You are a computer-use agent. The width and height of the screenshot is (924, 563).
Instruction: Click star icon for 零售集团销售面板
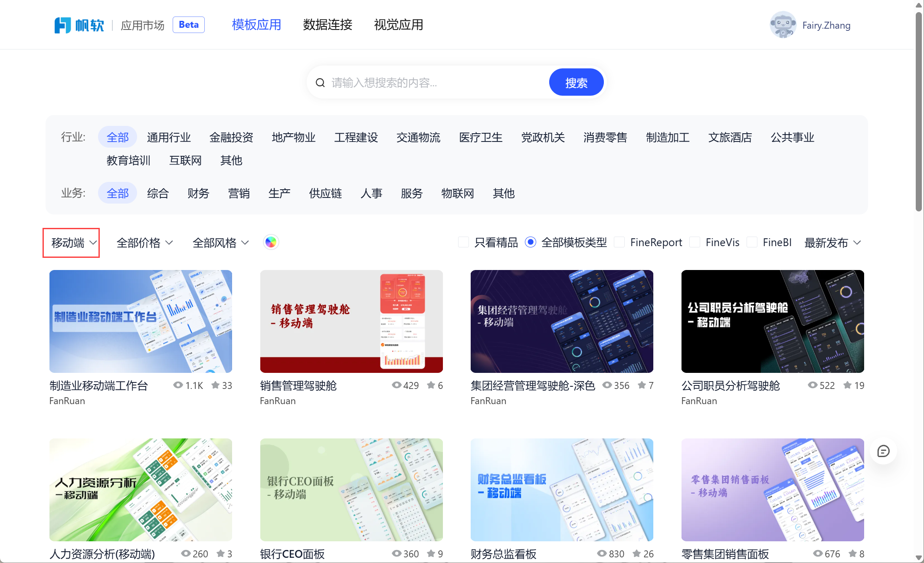[852, 553]
